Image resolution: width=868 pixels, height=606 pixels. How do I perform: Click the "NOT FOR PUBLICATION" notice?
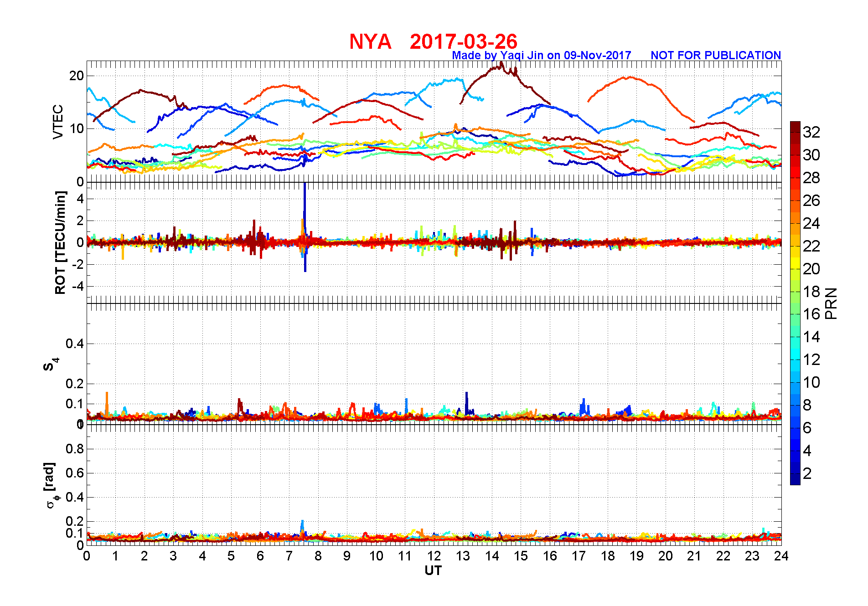716,55
